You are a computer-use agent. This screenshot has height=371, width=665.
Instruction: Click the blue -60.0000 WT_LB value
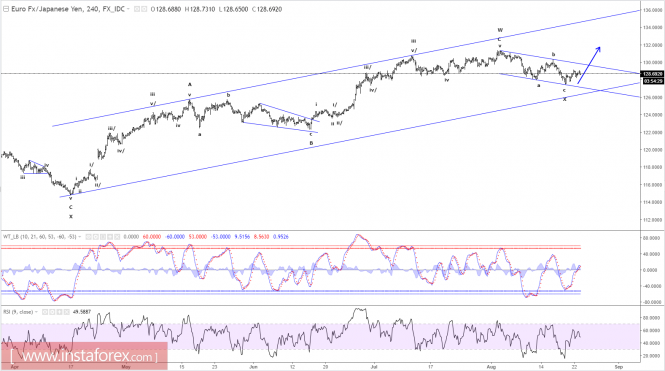(175, 237)
